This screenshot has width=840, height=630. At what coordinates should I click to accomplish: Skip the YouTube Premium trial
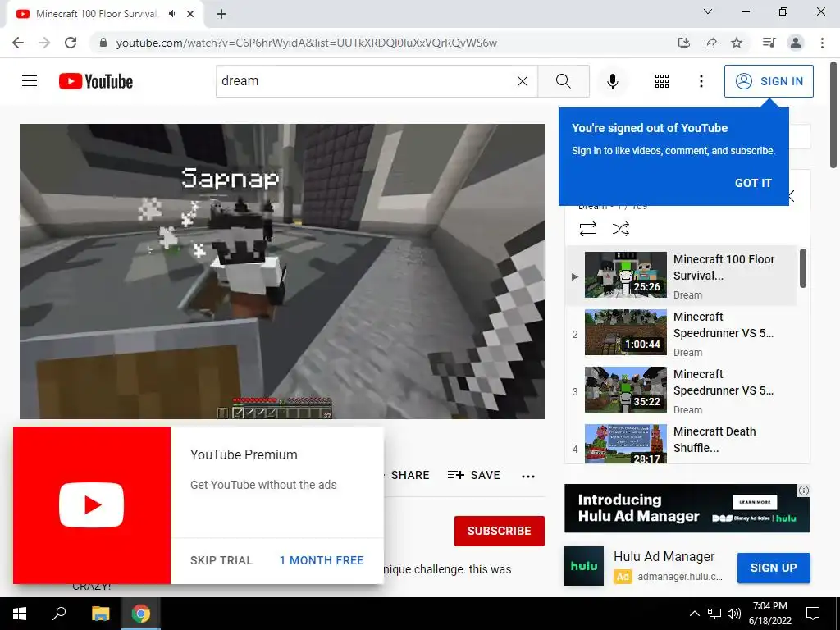[x=221, y=560]
